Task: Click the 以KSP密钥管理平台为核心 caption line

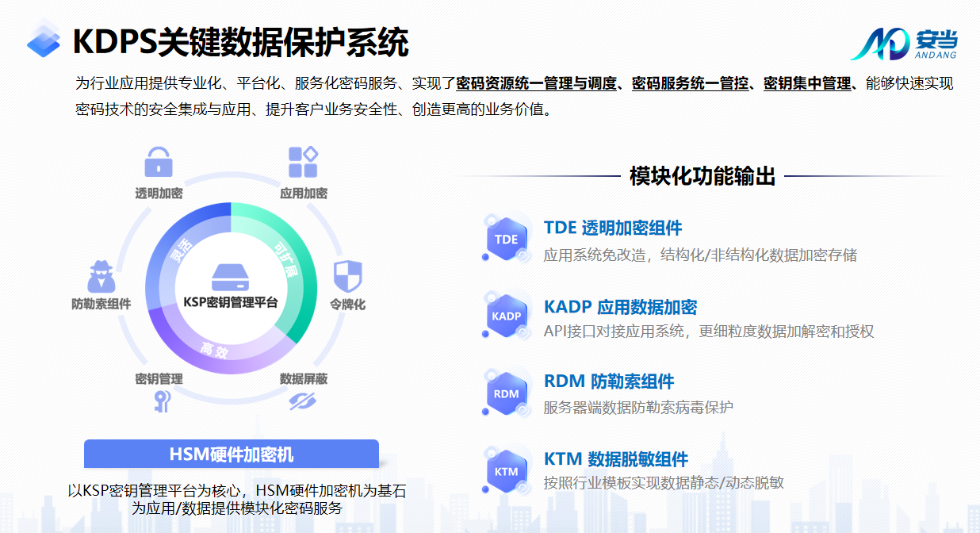Action: coord(237,492)
